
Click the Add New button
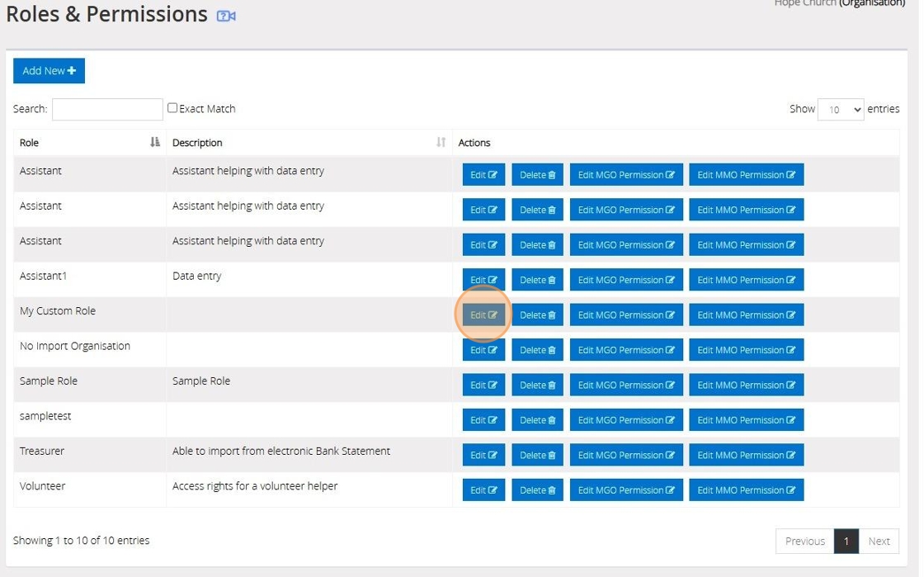coord(49,71)
